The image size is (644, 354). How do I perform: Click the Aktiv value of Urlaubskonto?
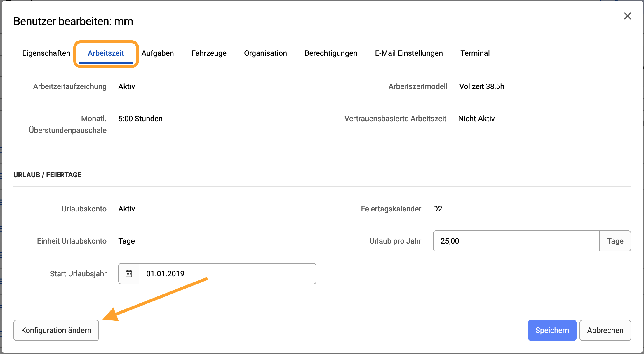(x=127, y=209)
